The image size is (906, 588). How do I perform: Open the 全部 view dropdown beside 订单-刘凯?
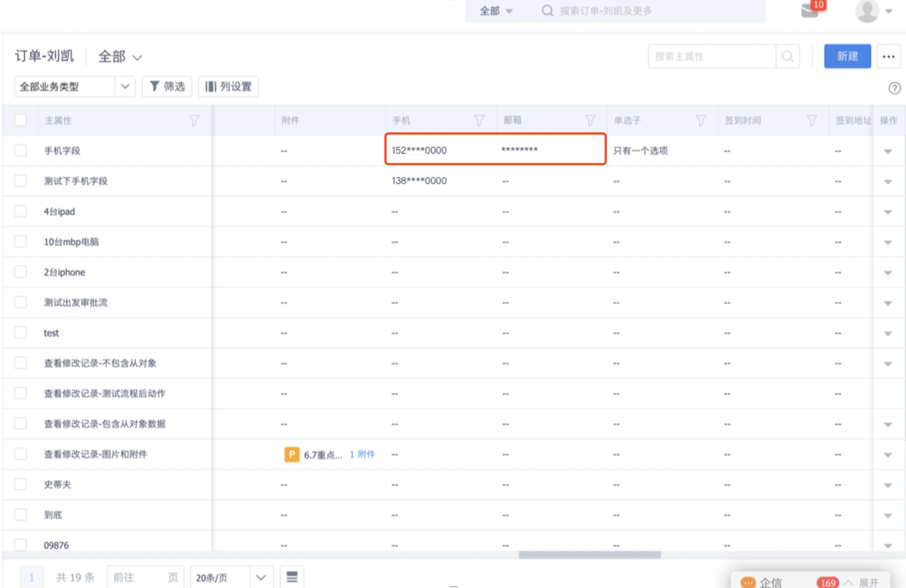(x=120, y=57)
